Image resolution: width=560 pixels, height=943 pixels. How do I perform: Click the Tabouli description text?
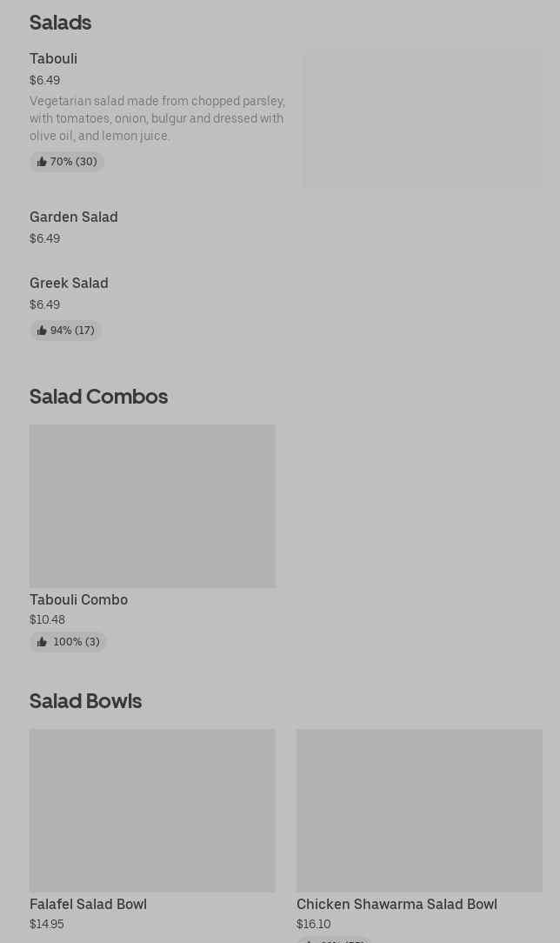click(157, 118)
